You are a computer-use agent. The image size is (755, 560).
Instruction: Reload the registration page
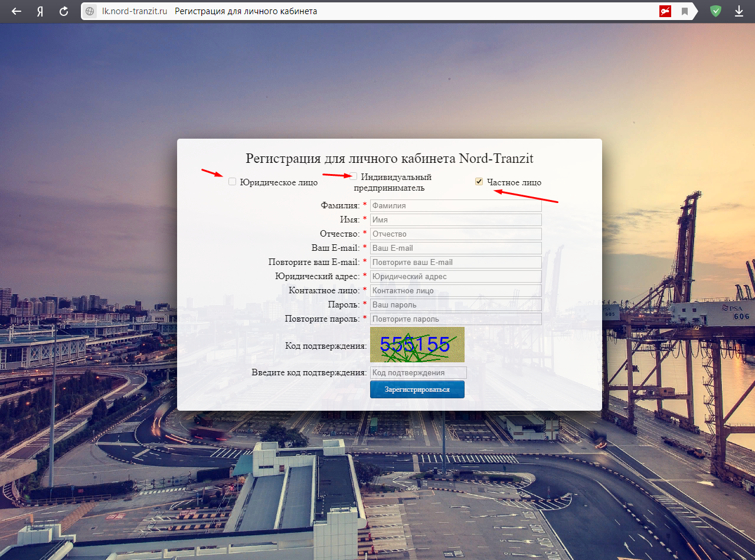pyautogui.click(x=64, y=11)
